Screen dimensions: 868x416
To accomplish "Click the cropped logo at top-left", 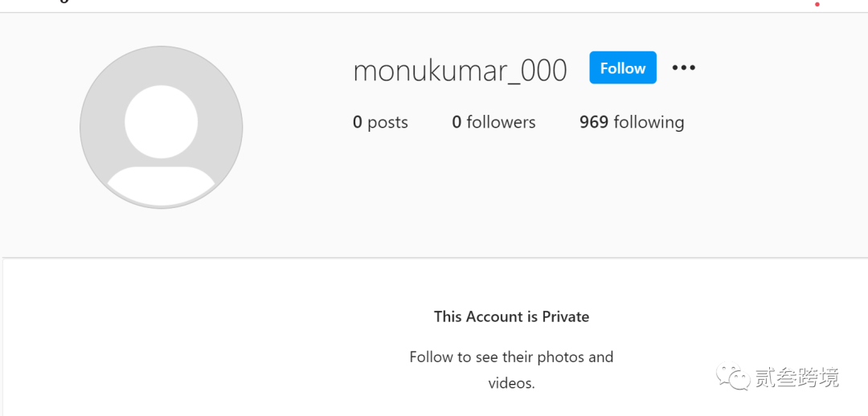I will pyautogui.click(x=64, y=2).
